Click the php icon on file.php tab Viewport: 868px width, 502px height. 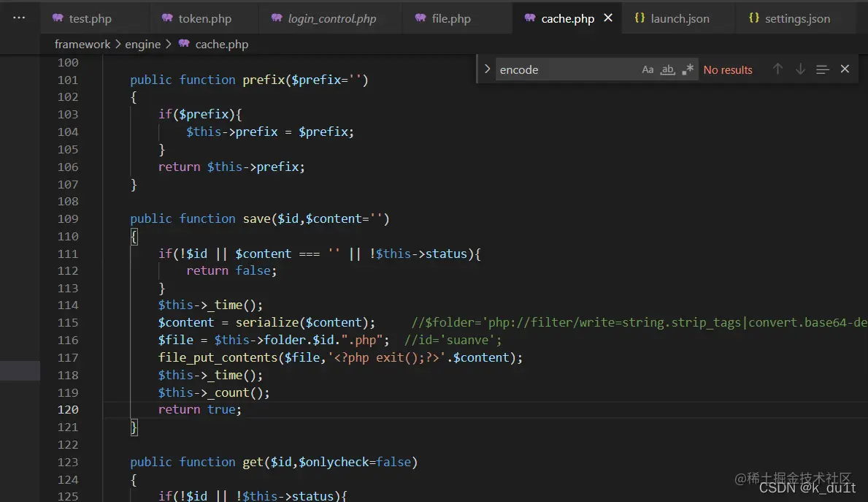tap(420, 18)
